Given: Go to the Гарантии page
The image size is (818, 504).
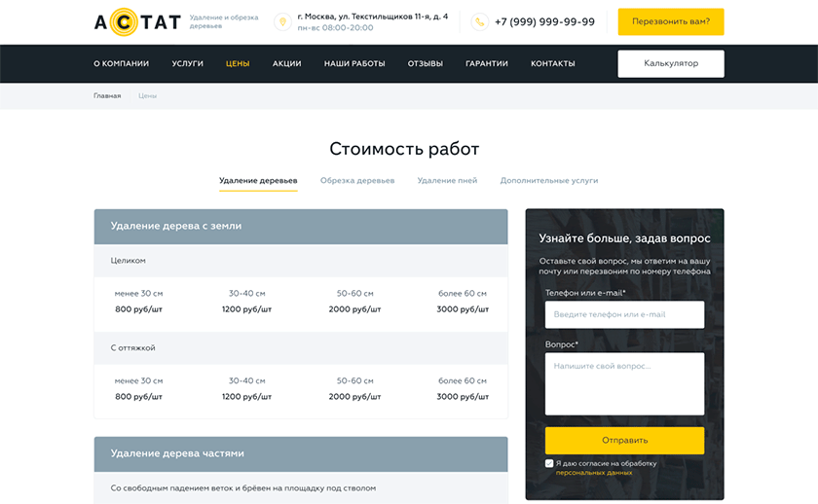Looking at the screenshot, I should click(487, 63).
